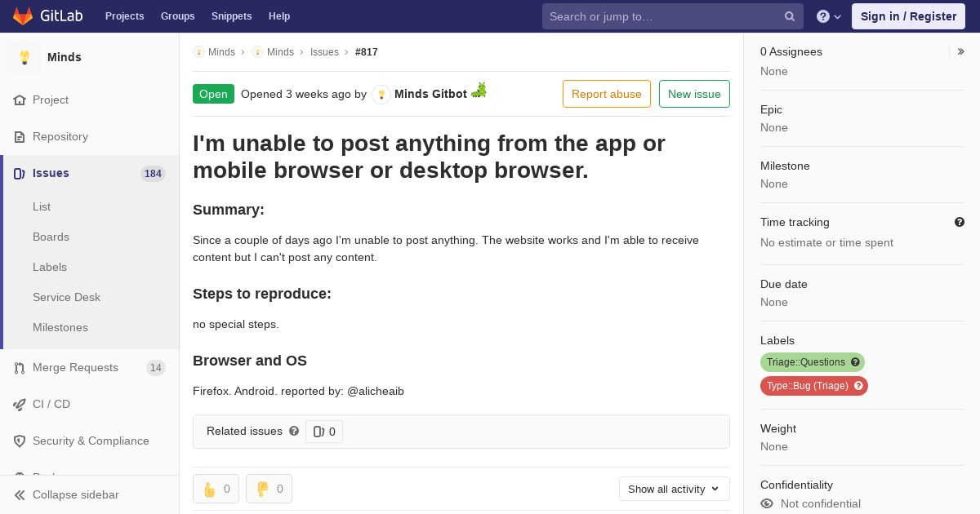Click the "Steps to reproduce:" heading
This screenshot has width=980, height=514.
pyautogui.click(x=262, y=294)
